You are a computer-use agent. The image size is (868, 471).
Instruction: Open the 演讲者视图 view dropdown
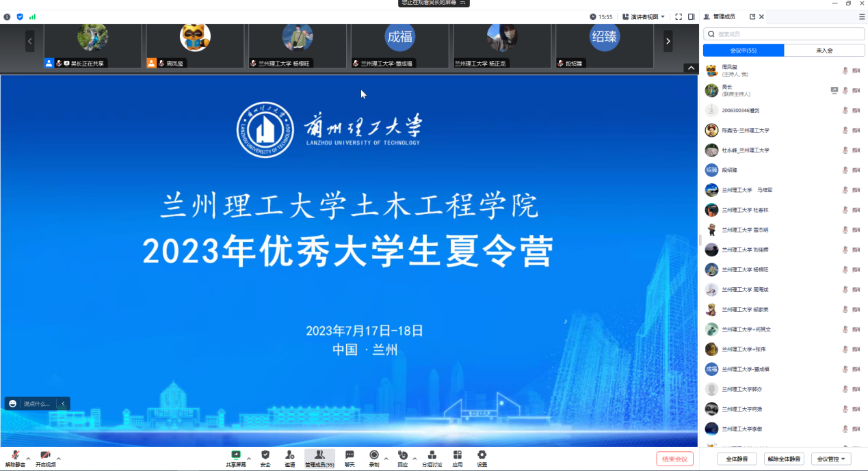[x=644, y=16]
